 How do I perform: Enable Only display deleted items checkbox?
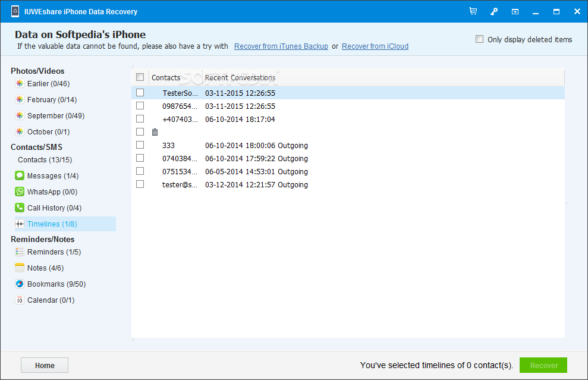tap(479, 39)
